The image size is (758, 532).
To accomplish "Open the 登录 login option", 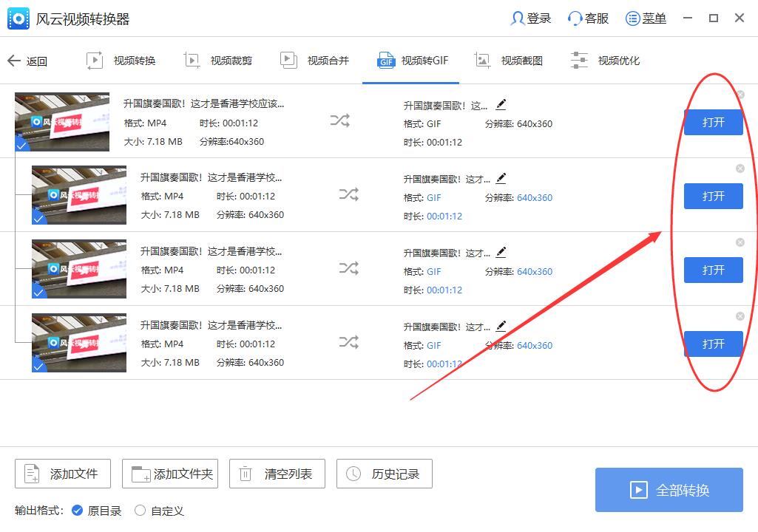I will click(530, 18).
